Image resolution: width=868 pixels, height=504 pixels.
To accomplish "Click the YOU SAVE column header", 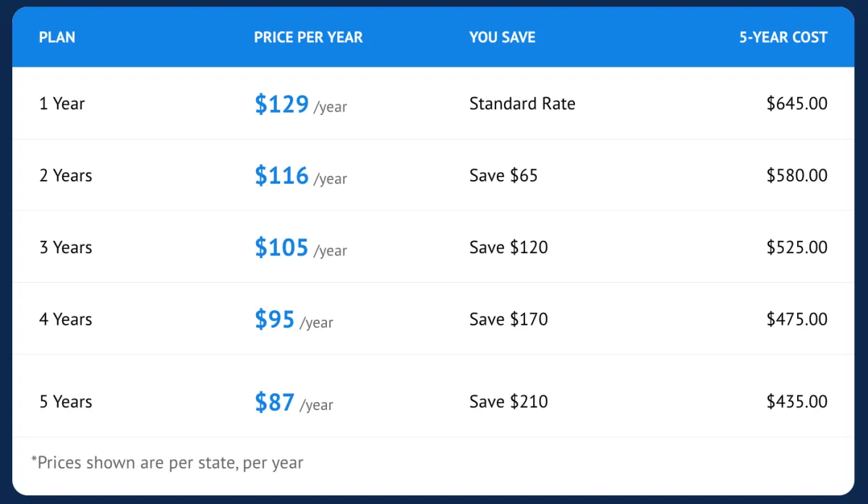I will point(502,38).
